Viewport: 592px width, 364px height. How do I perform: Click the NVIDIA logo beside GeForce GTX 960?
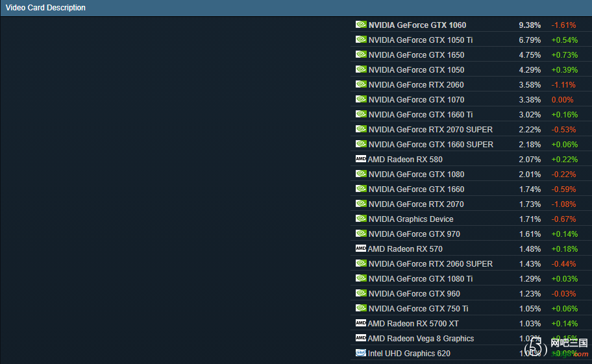(x=361, y=293)
